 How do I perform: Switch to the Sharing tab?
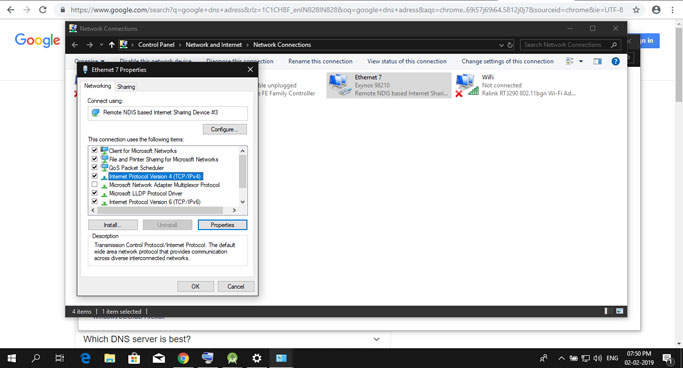[x=126, y=87]
